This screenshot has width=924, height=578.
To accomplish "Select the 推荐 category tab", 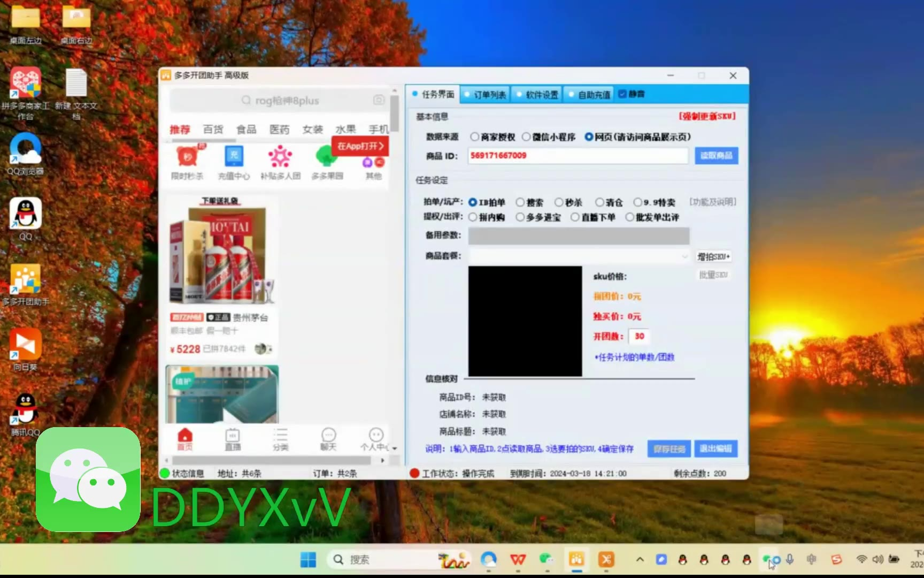I will [180, 130].
